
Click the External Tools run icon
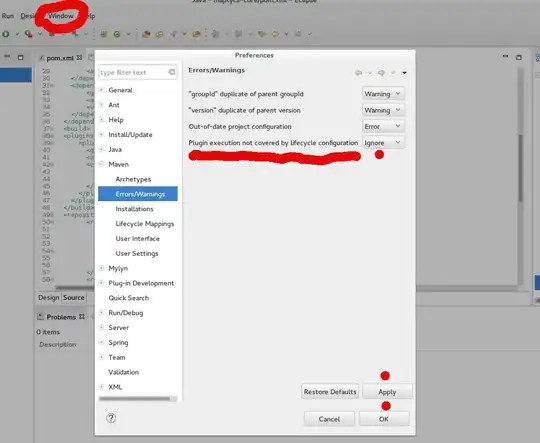29,34
